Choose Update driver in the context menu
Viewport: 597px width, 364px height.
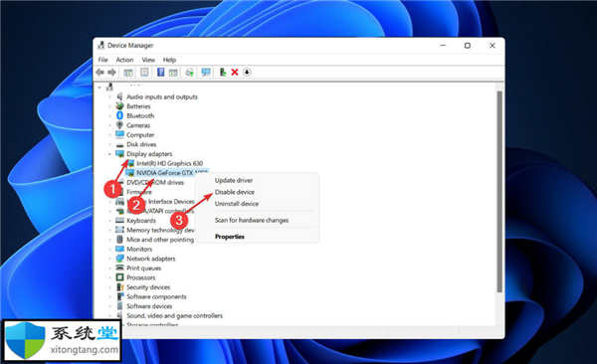234,180
